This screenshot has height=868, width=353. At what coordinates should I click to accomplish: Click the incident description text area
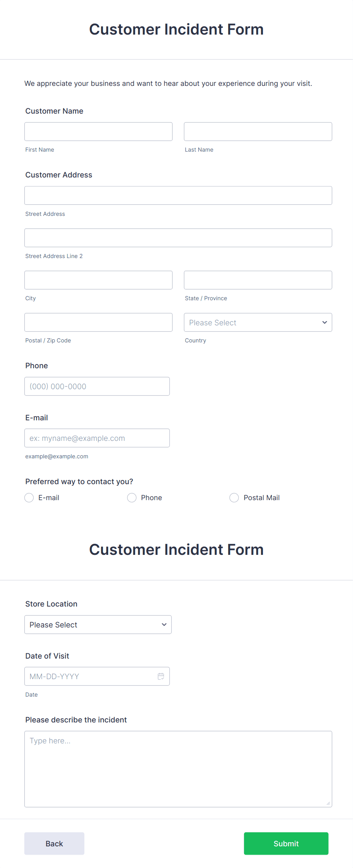178,769
